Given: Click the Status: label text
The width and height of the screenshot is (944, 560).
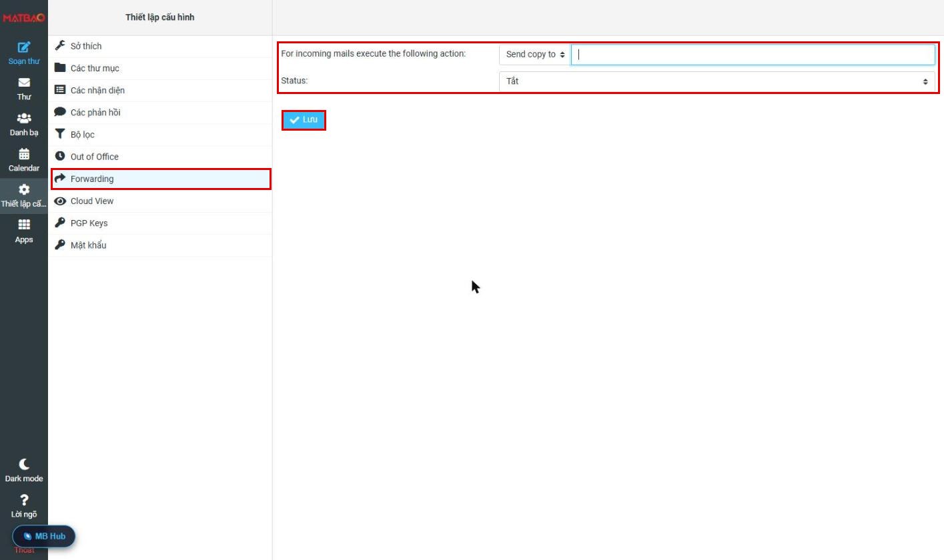Looking at the screenshot, I should click(294, 81).
